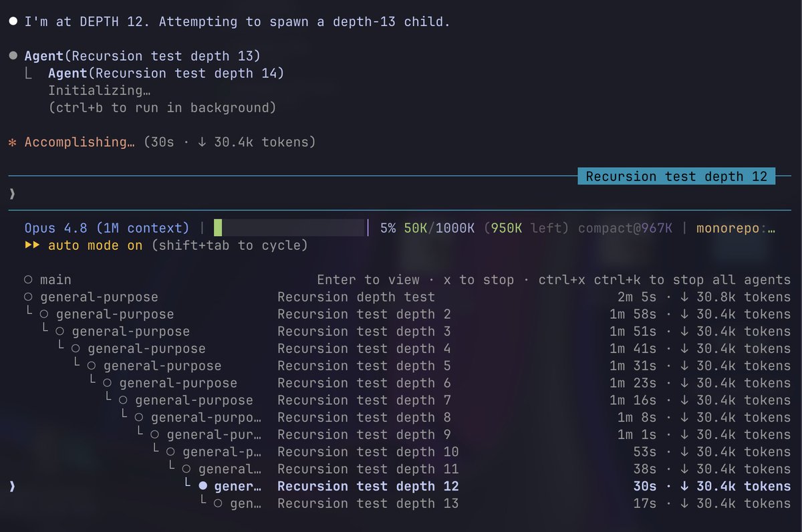This screenshot has height=532, width=802.
Task: Click the Opus 4.8 (1M context) model label
Action: point(107,228)
